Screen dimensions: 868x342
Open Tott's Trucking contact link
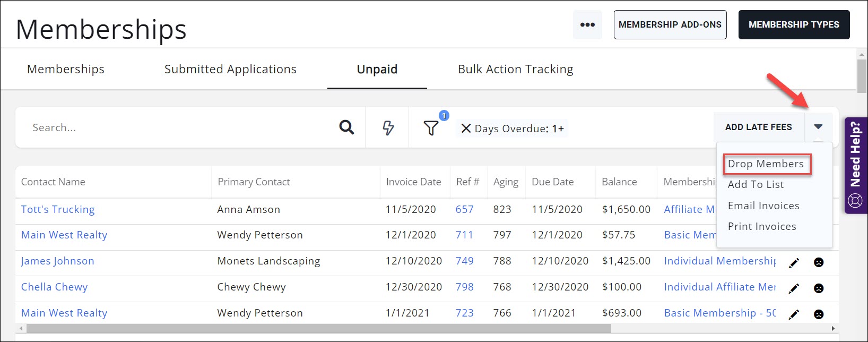pos(58,209)
